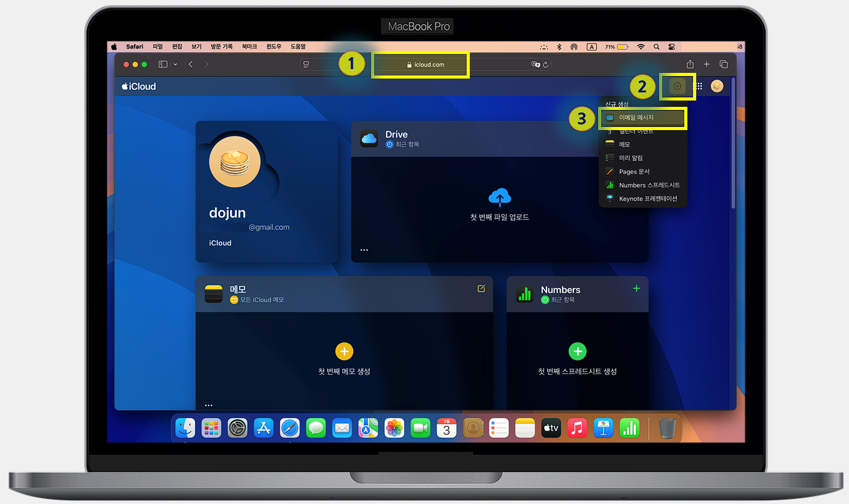Viewport: 849px width, 504px height.
Task: Click the yellow plus to create first memo
Action: point(344,351)
